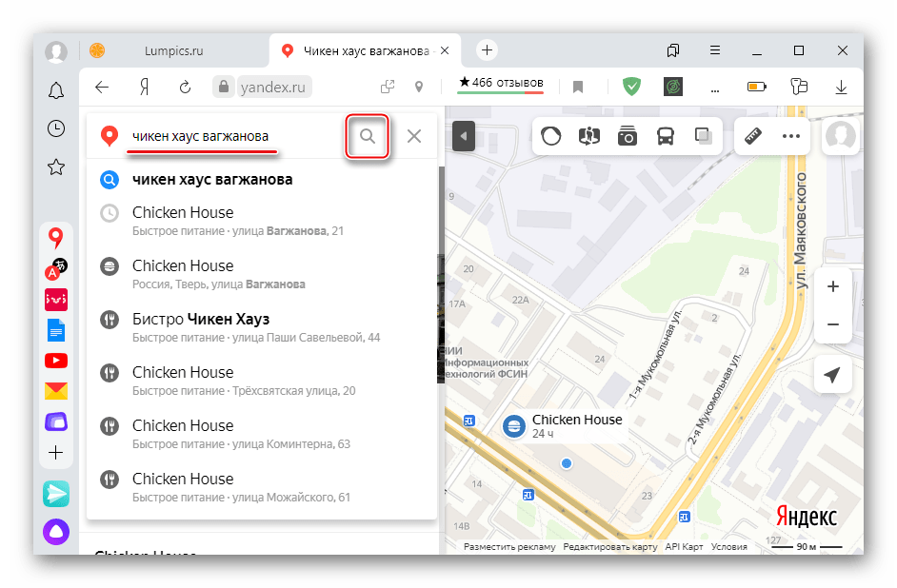Open Yandex Mail envelope icon in sidebar

56,391
